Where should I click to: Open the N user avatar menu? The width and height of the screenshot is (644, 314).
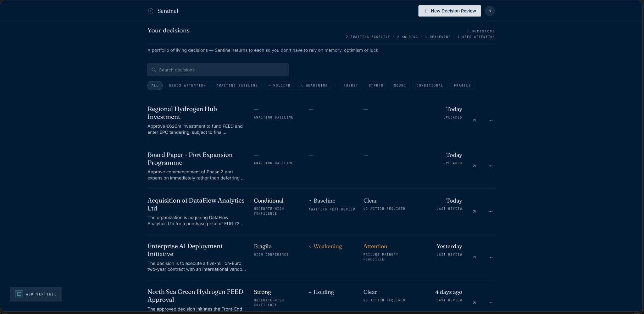click(490, 11)
